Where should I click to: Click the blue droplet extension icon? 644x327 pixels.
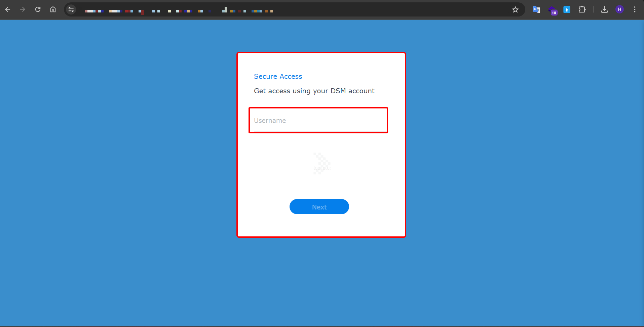click(567, 9)
